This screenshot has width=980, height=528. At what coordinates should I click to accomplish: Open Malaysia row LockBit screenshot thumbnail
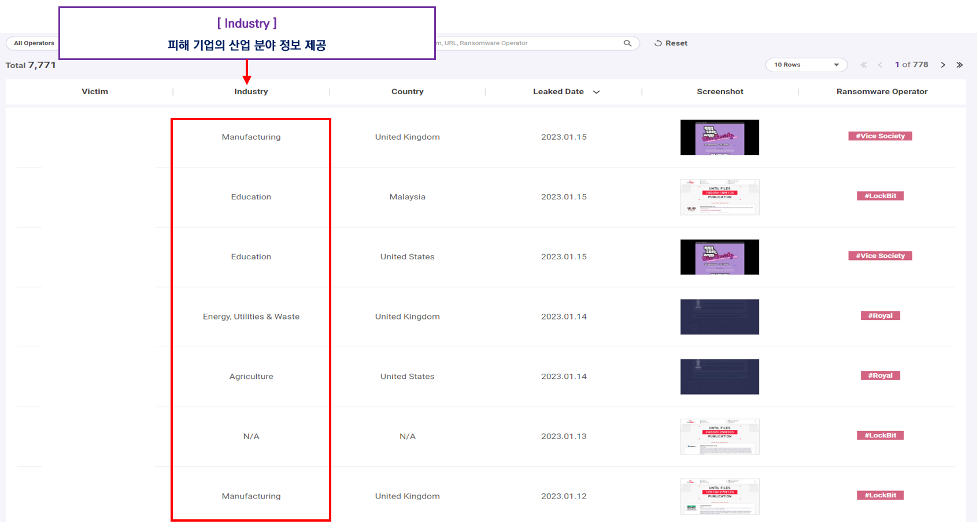[x=720, y=197]
